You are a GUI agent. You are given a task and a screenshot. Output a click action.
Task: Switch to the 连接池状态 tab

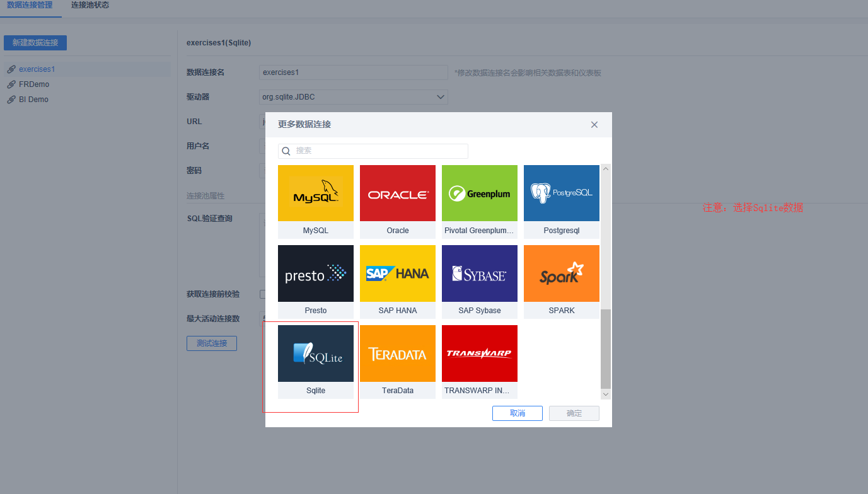point(90,6)
